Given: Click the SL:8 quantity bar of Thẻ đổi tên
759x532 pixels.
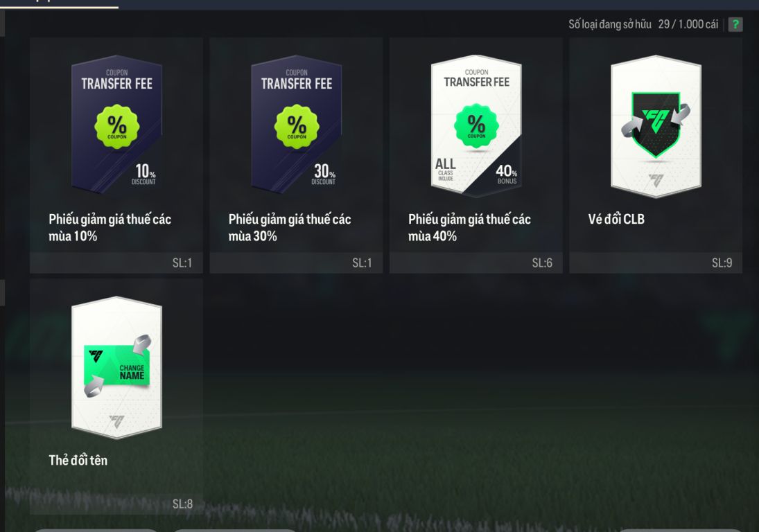Looking at the screenshot, I should (x=116, y=504).
